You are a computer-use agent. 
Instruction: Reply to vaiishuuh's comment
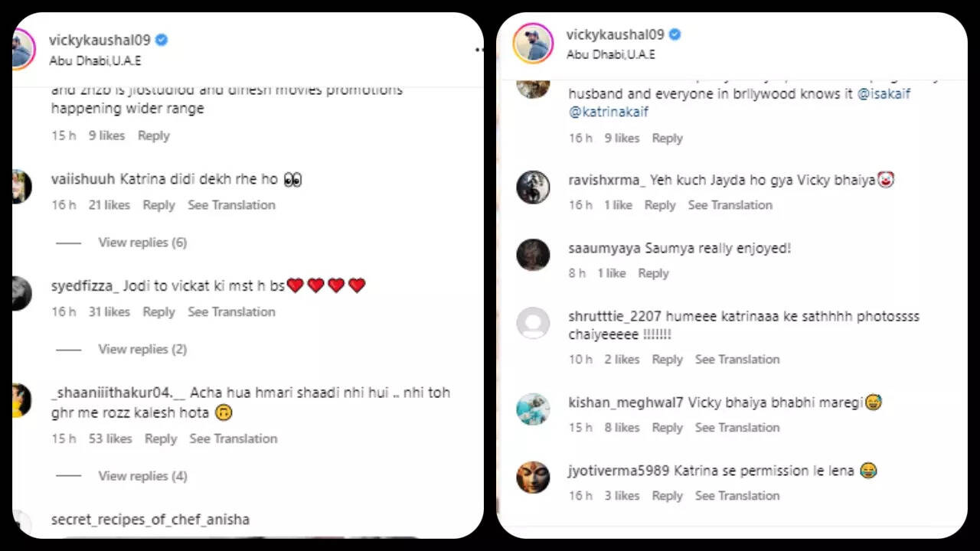point(158,205)
